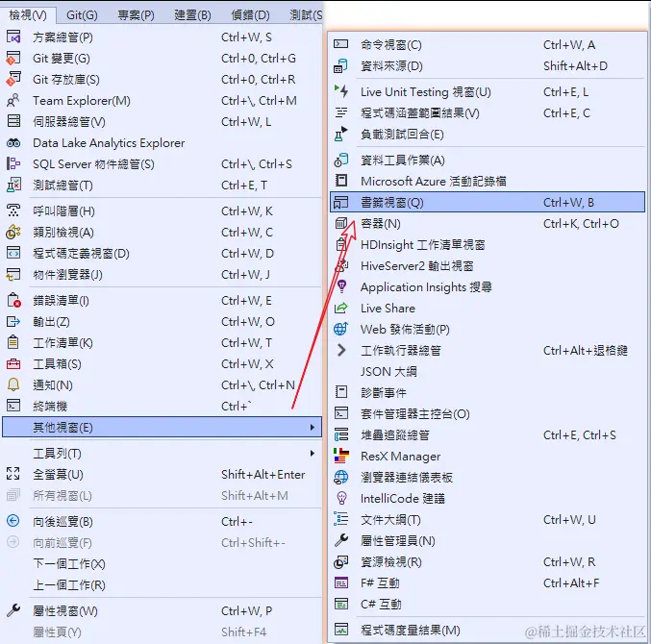Open the 檢視(V) menu
651x644 pixels.
pos(28,15)
